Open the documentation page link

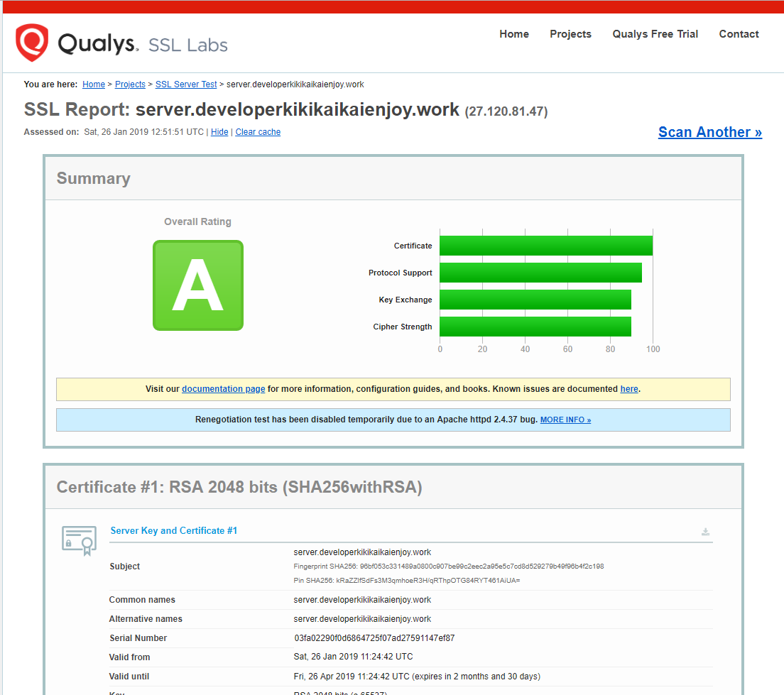(x=224, y=389)
